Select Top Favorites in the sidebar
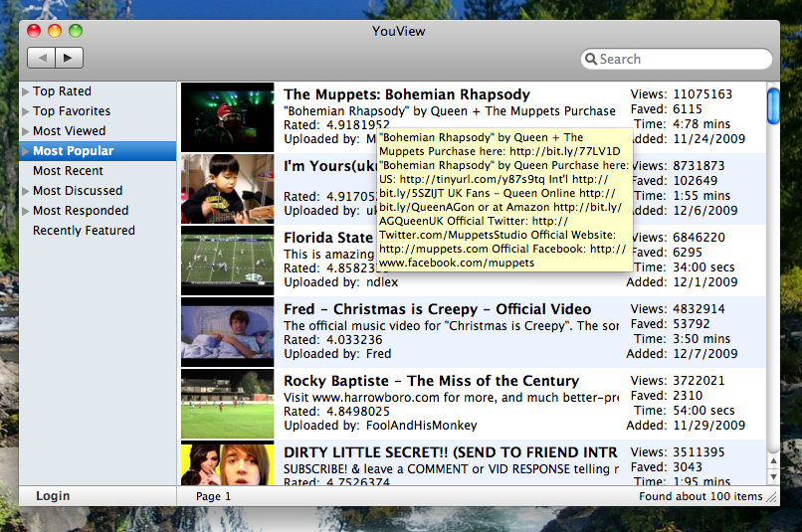Screen dimensions: 802x532 pos(72,111)
